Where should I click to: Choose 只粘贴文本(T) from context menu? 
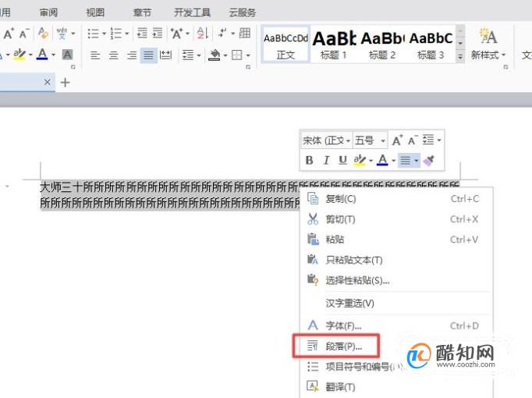coord(396,260)
